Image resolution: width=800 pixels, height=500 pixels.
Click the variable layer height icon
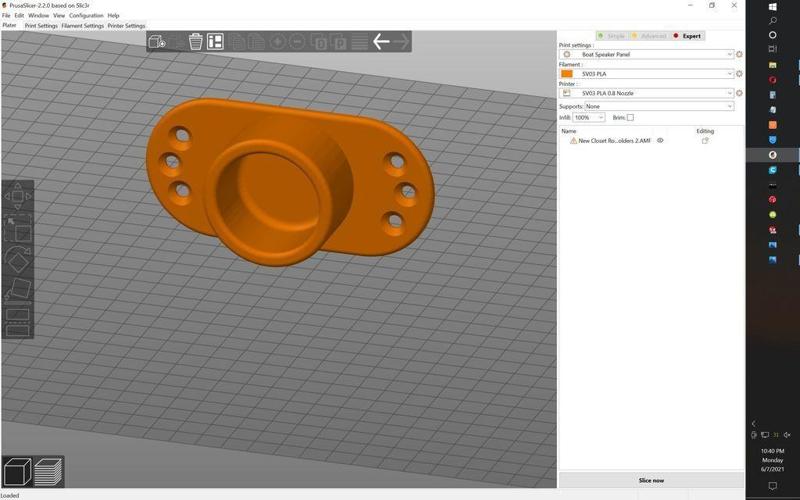tap(360, 41)
